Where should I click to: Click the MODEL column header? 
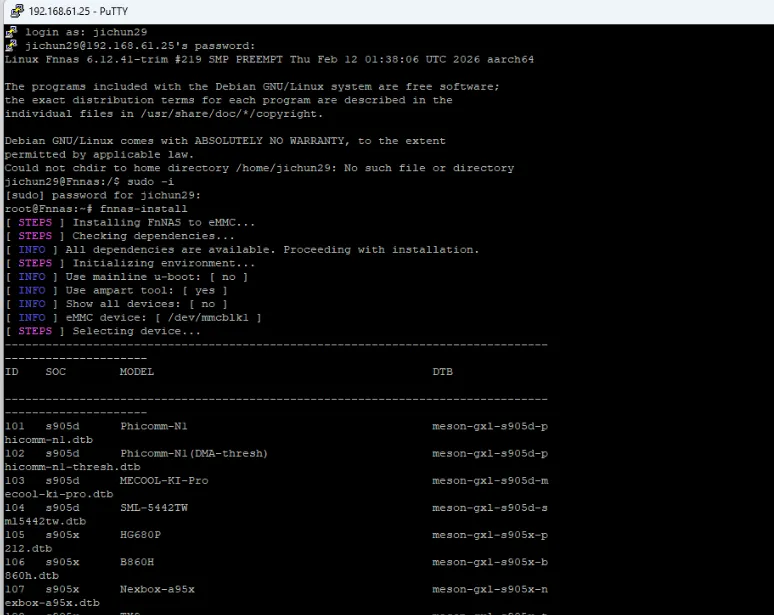(x=136, y=372)
